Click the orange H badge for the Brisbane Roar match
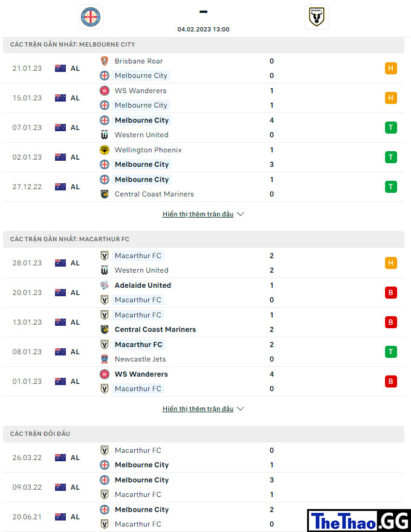 tap(390, 68)
